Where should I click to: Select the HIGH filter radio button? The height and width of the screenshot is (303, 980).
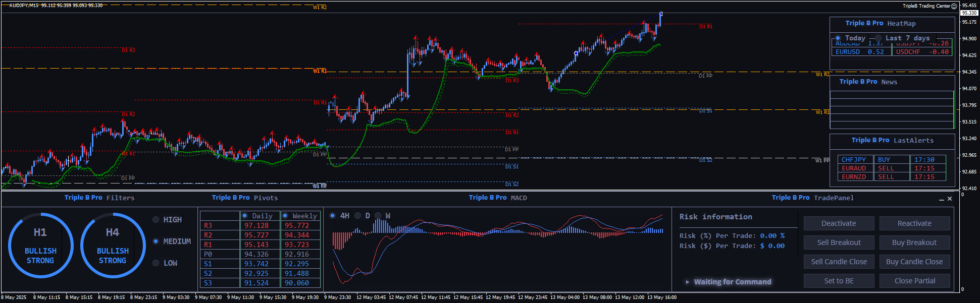pyautogui.click(x=156, y=220)
